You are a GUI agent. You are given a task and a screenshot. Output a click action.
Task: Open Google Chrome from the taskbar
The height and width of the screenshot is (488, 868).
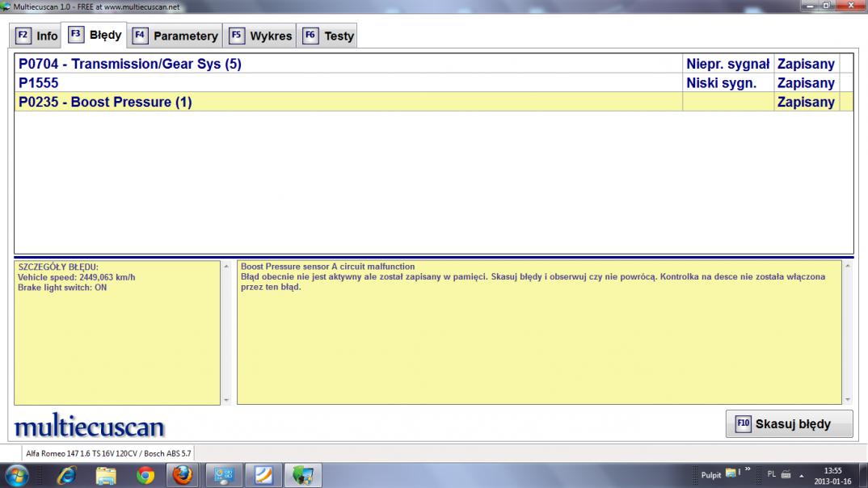(145, 475)
